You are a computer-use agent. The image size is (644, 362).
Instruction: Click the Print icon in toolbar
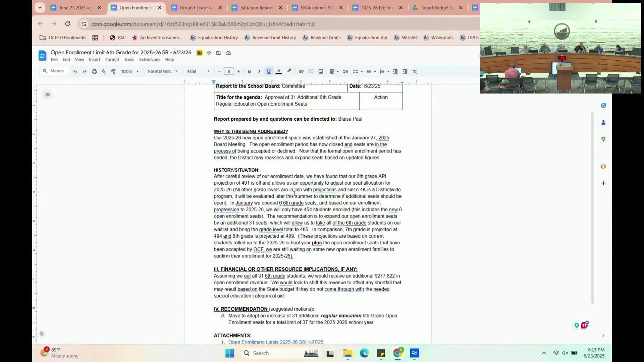pos(94,71)
